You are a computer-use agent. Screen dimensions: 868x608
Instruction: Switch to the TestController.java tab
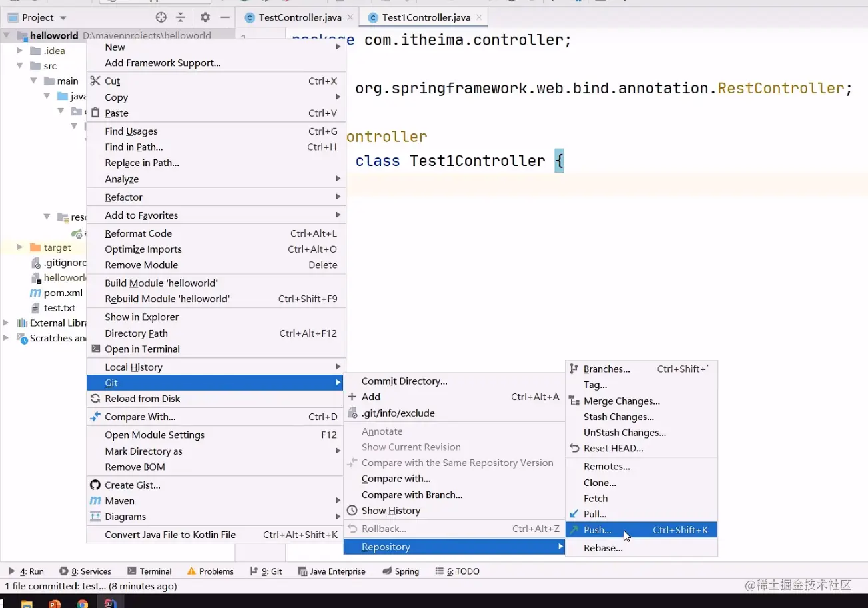299,17
